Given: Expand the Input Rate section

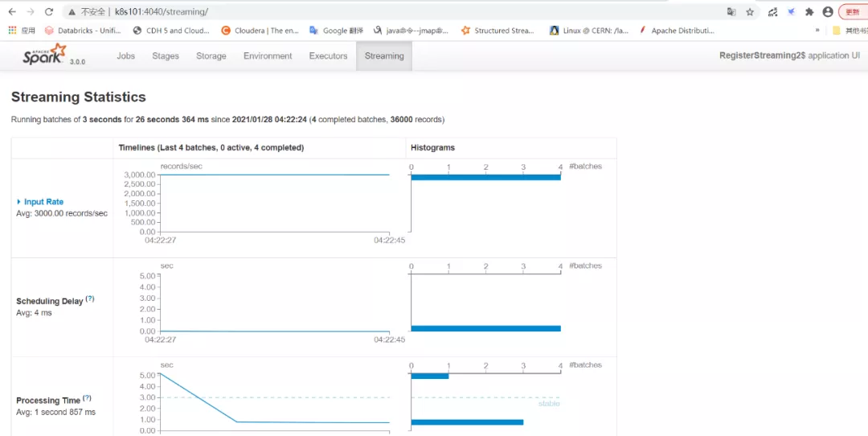Looking at the screenshot, I should (x=40, y=202).
